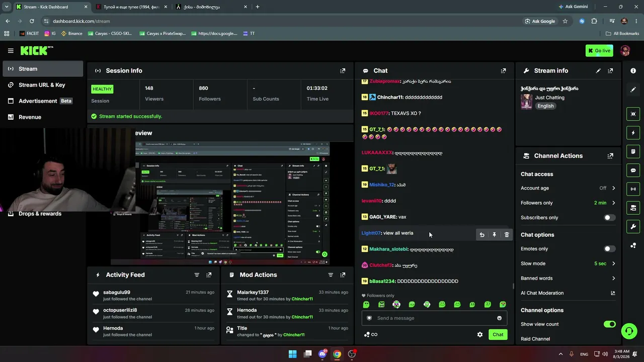Screen dimensions: 644x362
Task: Open Discord from the taskbar
Action: 323,354
